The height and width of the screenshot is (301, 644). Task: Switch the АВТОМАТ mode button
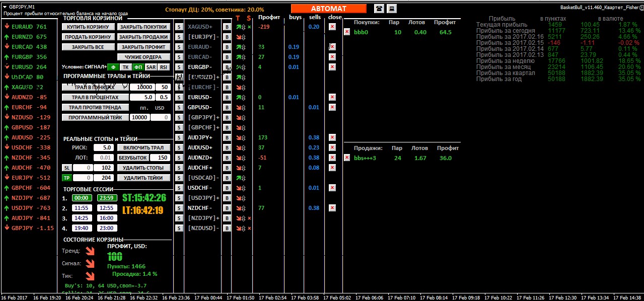[x=328, y=9]
